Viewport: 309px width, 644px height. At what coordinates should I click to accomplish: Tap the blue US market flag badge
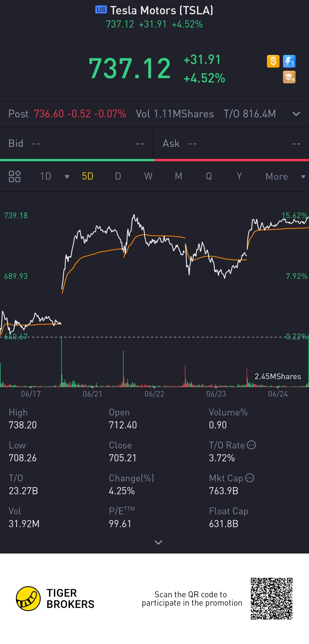click(x=101, y=10)
